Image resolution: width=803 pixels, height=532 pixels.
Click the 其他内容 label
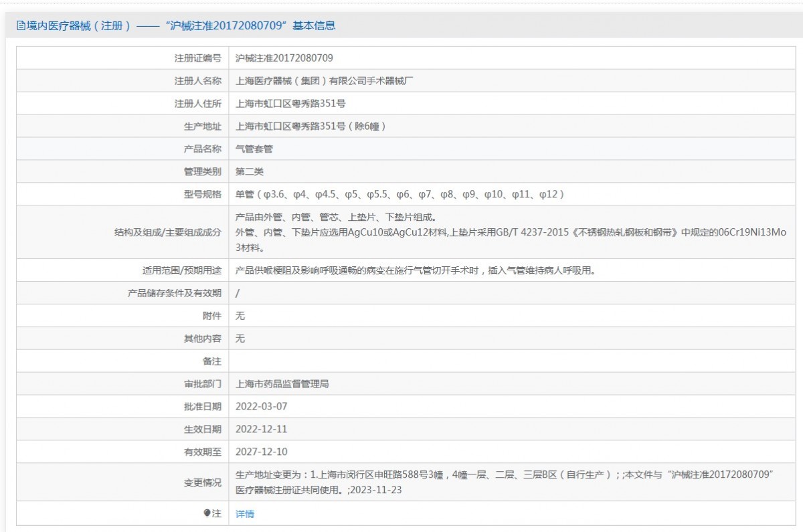203,339
